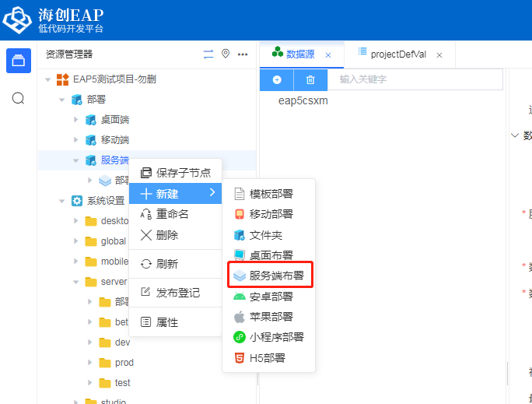Close the projectDefVal tab
The width and height of the screenshot is (532, 404).
coord(439,54)
